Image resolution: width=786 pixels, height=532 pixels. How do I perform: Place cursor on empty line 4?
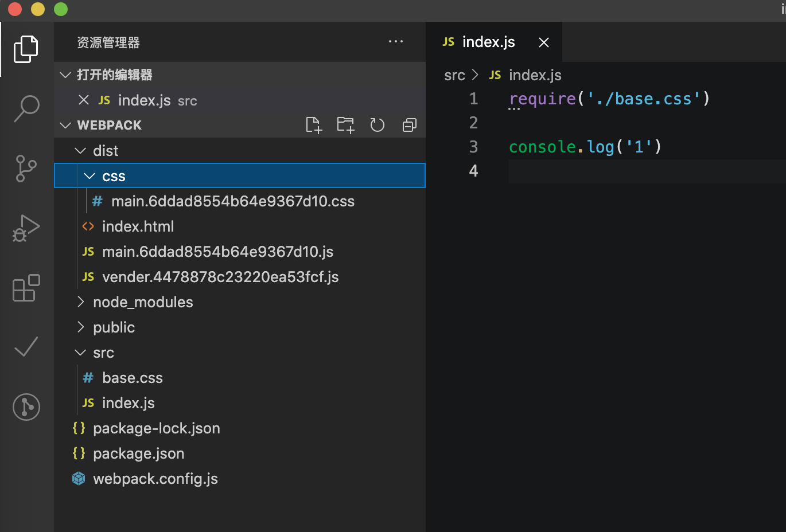tap(647, 171)
